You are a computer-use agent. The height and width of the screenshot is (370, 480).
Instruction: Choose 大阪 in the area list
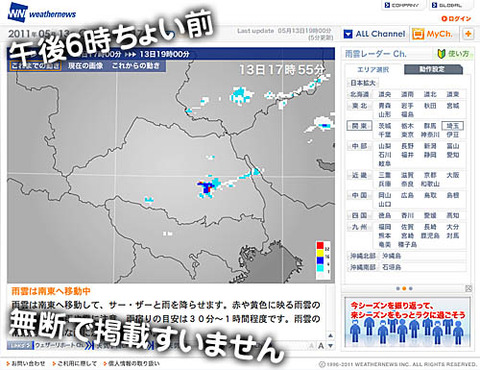point(453,175)
